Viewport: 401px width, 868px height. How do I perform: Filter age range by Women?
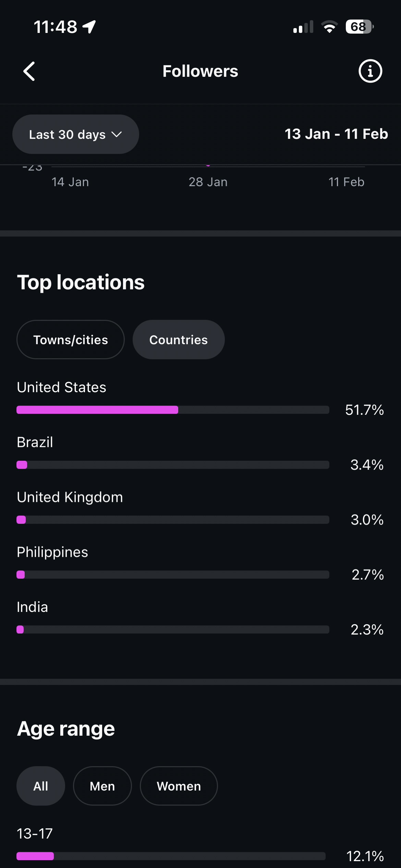pos(179,786)
